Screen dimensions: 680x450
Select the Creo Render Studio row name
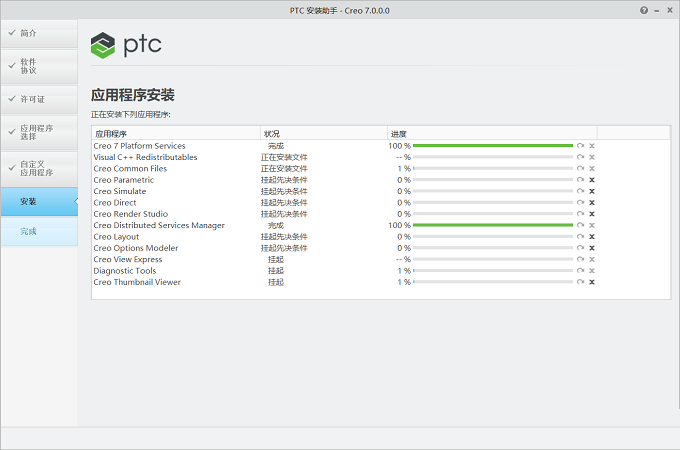131,214
